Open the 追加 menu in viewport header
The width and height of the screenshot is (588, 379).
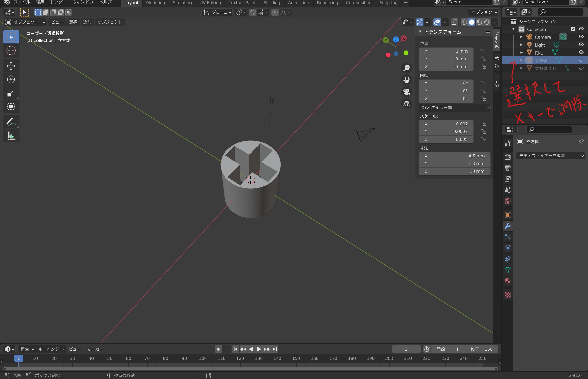click(87, 22)
